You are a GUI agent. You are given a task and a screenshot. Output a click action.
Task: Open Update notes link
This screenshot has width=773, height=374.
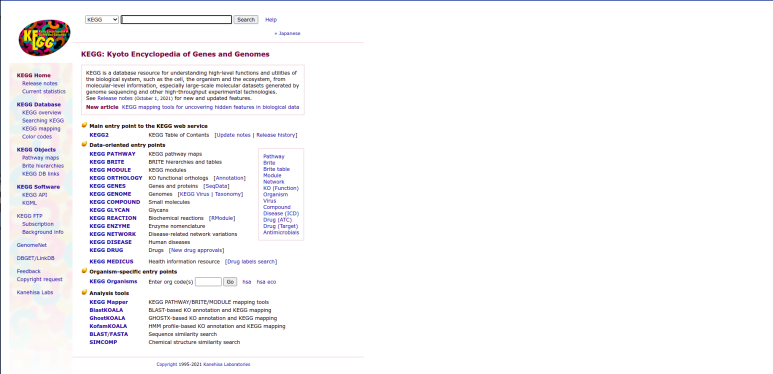tap(234, 135)
